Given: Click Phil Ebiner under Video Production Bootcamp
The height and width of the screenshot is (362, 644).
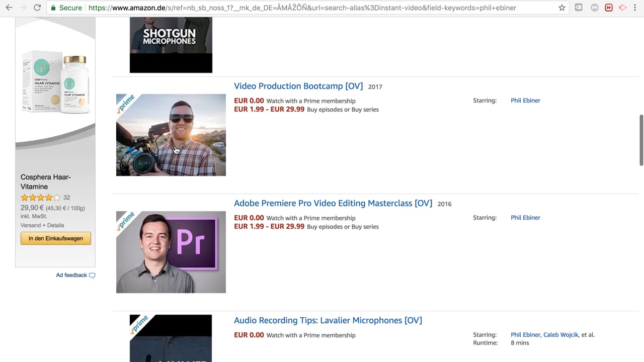Looking at the screenshot, I should pos(525,101).
